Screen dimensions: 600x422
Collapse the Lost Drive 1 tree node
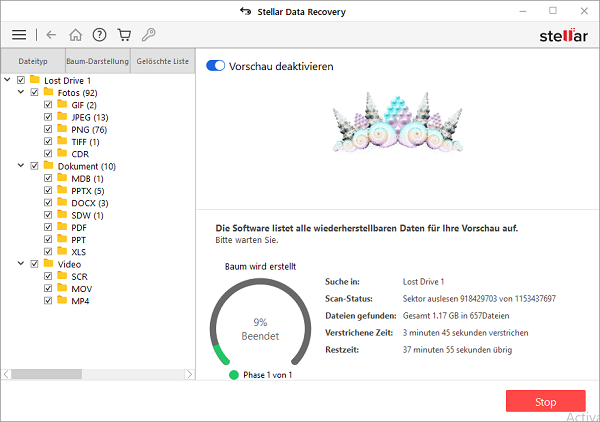coord(7,80)
